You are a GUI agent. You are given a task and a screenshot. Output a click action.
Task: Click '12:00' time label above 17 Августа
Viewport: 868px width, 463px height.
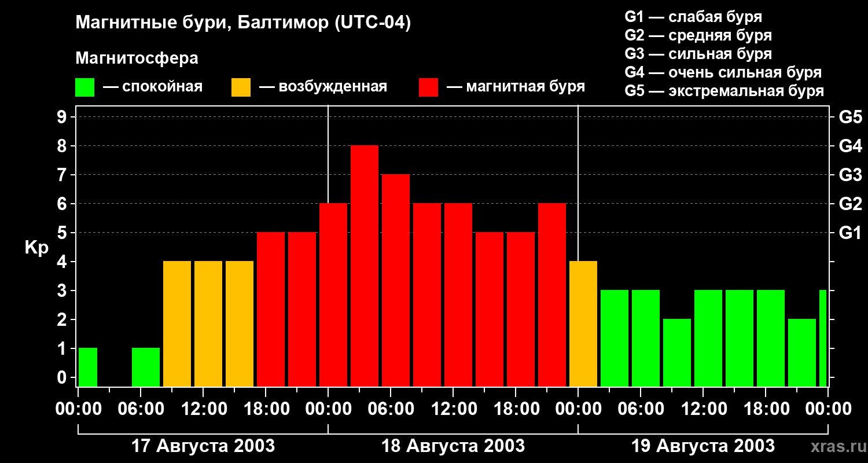[203, 409]
